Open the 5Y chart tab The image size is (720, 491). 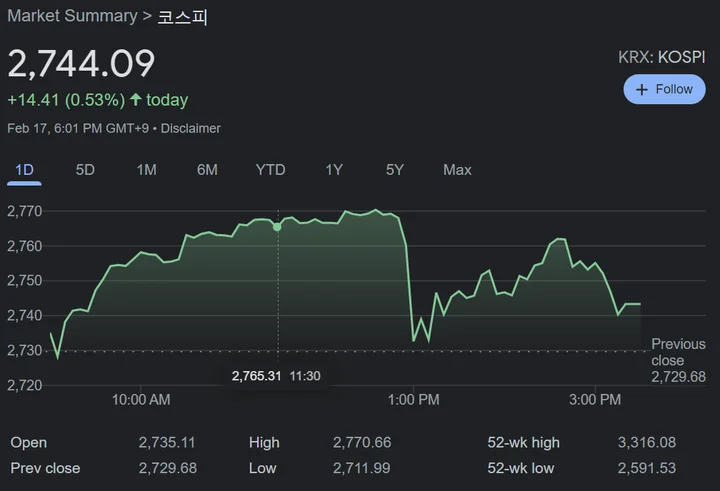395,170
